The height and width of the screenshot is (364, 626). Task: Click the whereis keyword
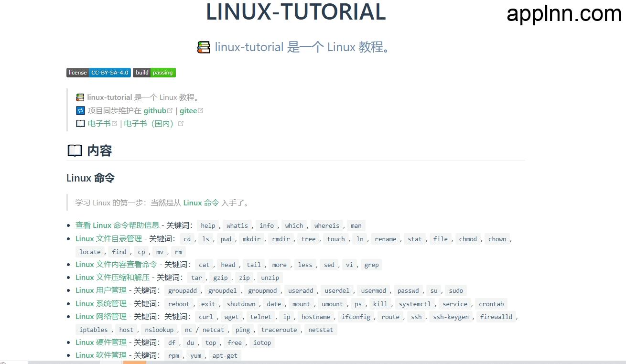pos(327,225)
